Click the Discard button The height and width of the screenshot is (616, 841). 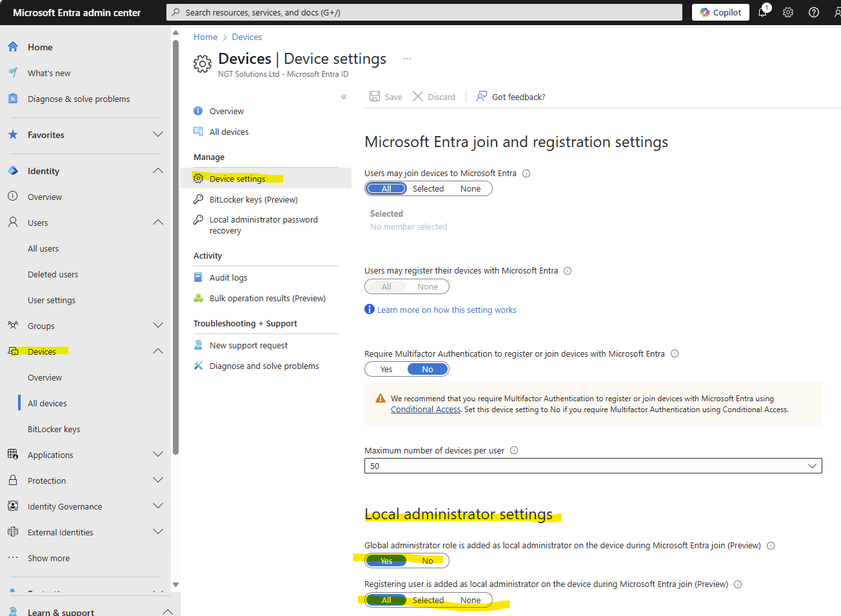(434, 97)
